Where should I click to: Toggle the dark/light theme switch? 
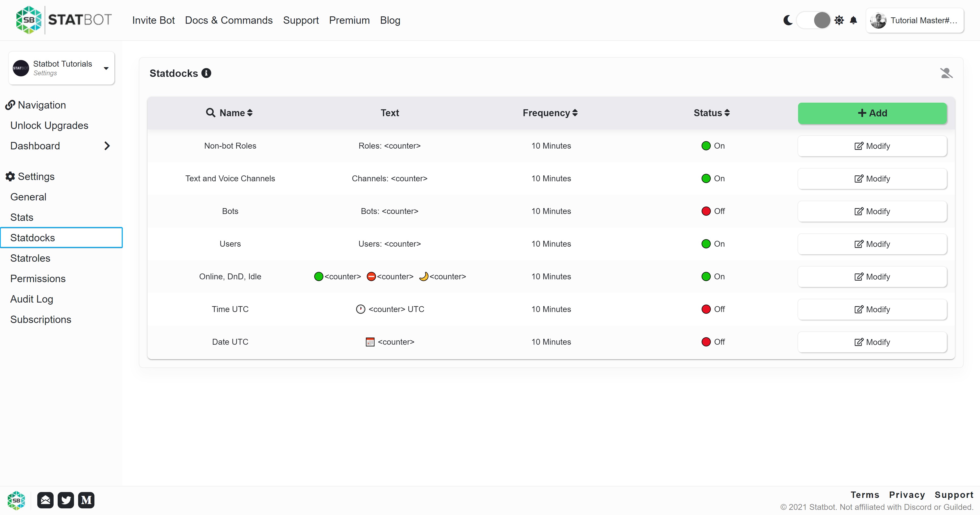pos(813,20)
